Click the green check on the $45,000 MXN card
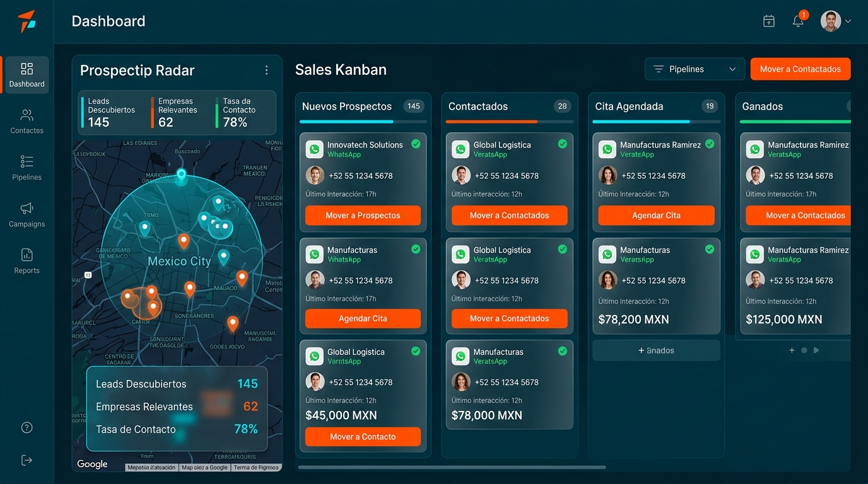This screenshot has width=868, height=484. coord(416,351)
